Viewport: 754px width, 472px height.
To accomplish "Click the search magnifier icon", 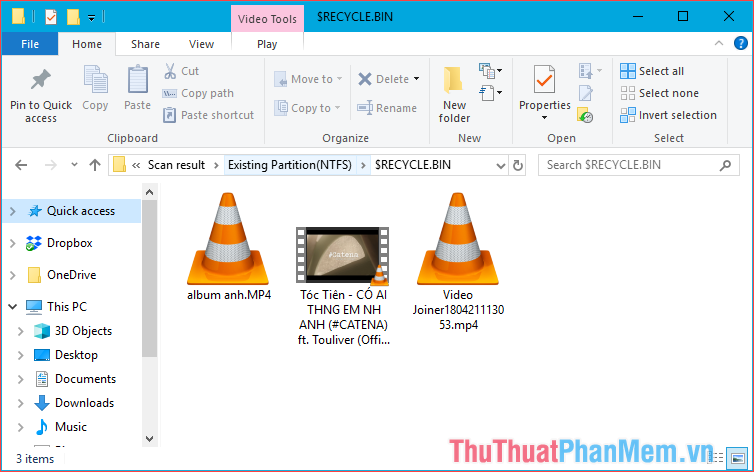I will (725, 165).
